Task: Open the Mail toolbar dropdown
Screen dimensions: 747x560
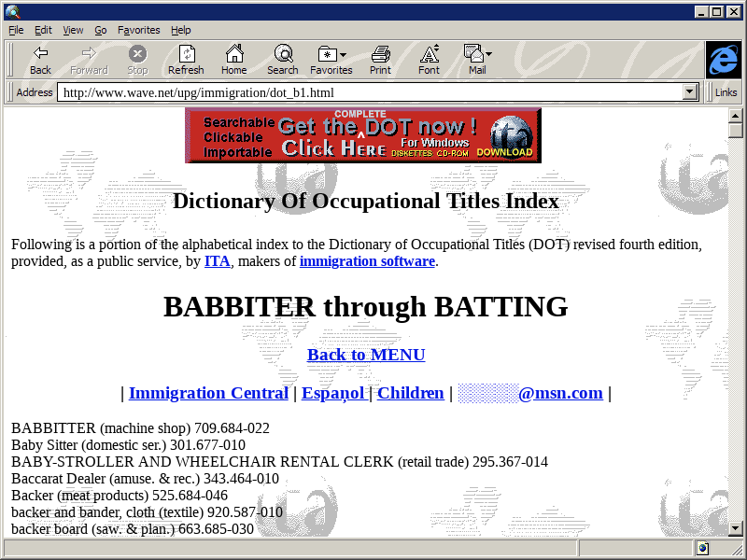Action: tap(488, 54)
